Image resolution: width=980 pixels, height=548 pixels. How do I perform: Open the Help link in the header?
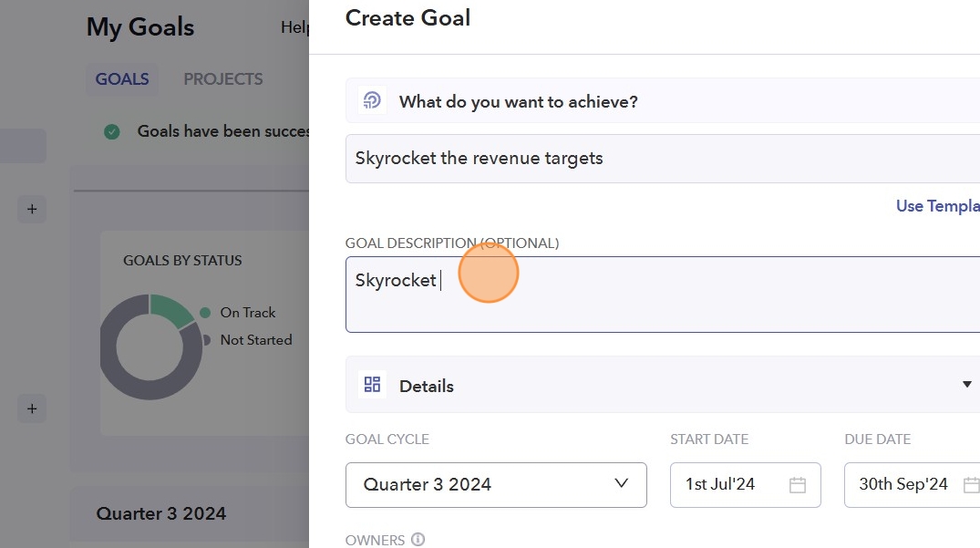click(x=295, y=27)
